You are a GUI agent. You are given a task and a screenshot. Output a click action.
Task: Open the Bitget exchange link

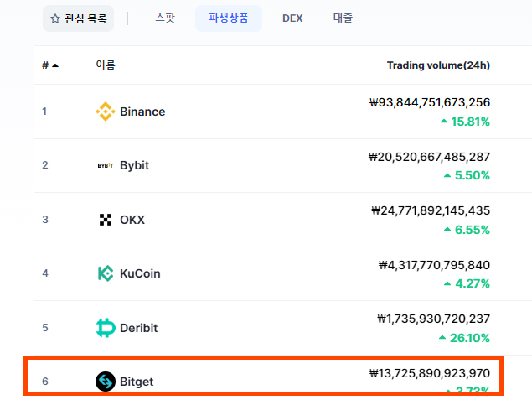coord(137,382)
